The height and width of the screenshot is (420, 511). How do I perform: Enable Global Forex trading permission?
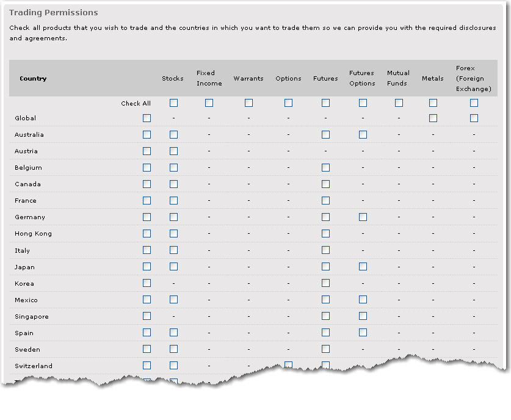coord(474,118)
